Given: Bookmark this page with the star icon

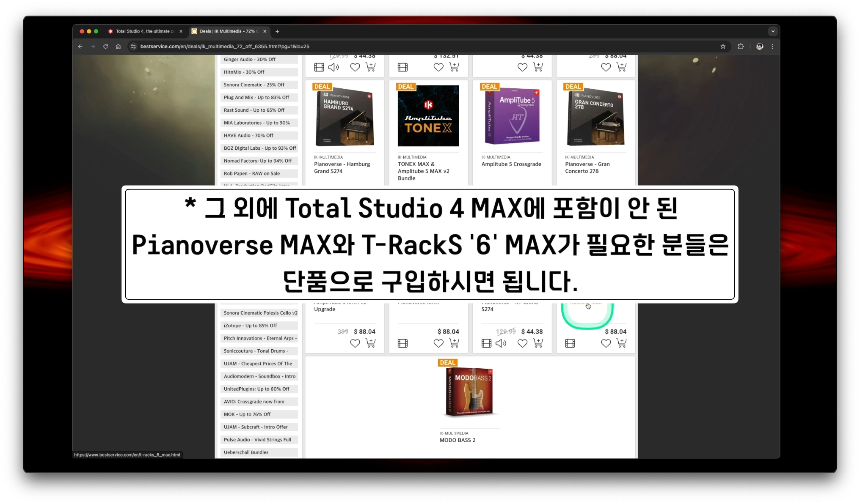Looking at the screenshot, I should [723, 47].
